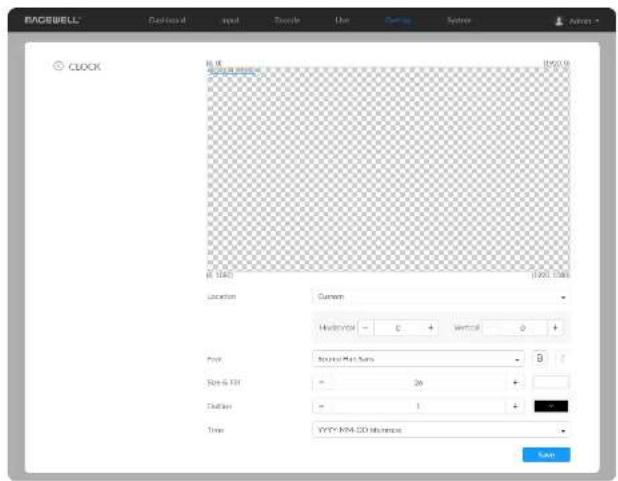Open the Admin user menu
The height and width of the screenshot is (481, 618).
(x=577, y=21)
